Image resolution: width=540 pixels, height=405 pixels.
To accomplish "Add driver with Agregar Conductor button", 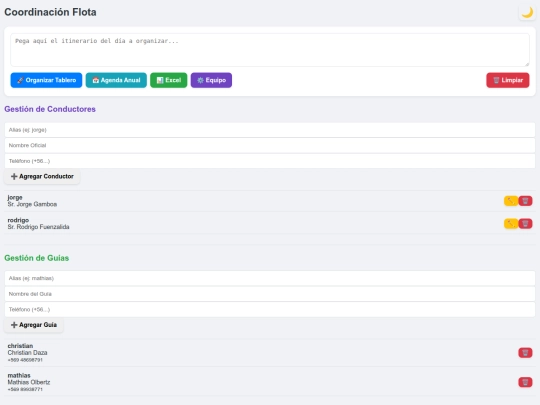I will pyautogui.click(x=42, y=176).
